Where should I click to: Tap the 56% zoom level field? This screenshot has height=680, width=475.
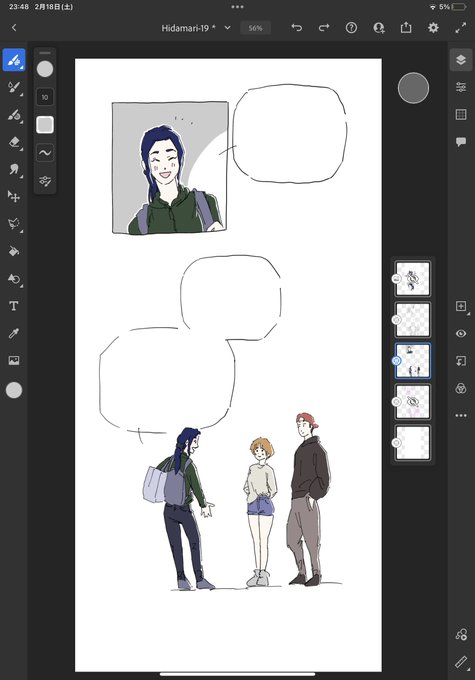[255, 28]
